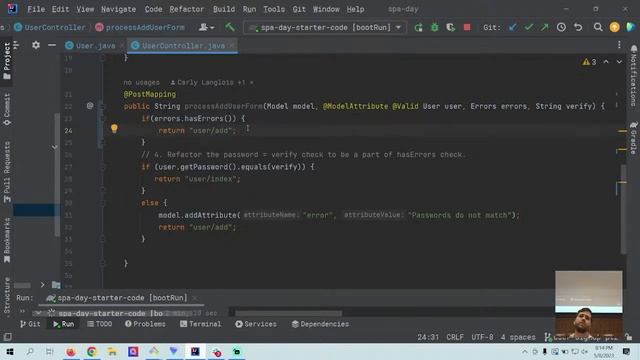Screen dimensions: 640x360
Task: Switch to the User.java editor tab
Action: [96, 46]
